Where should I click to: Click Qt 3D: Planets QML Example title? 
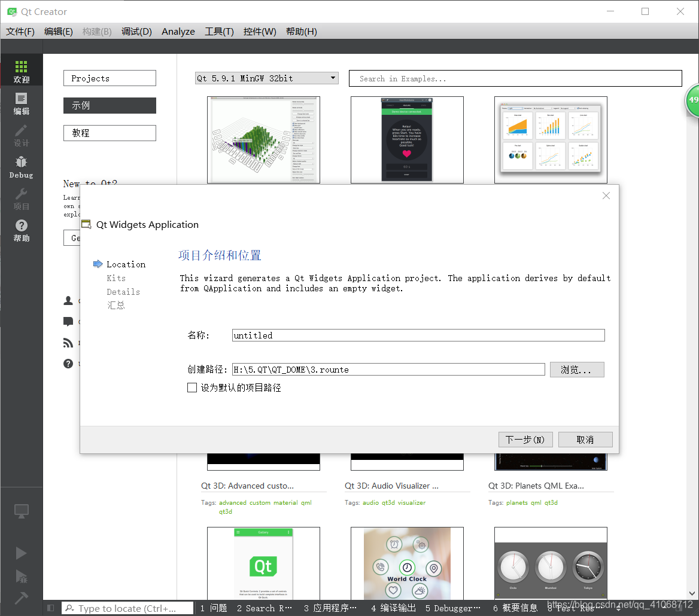(536, 486)
